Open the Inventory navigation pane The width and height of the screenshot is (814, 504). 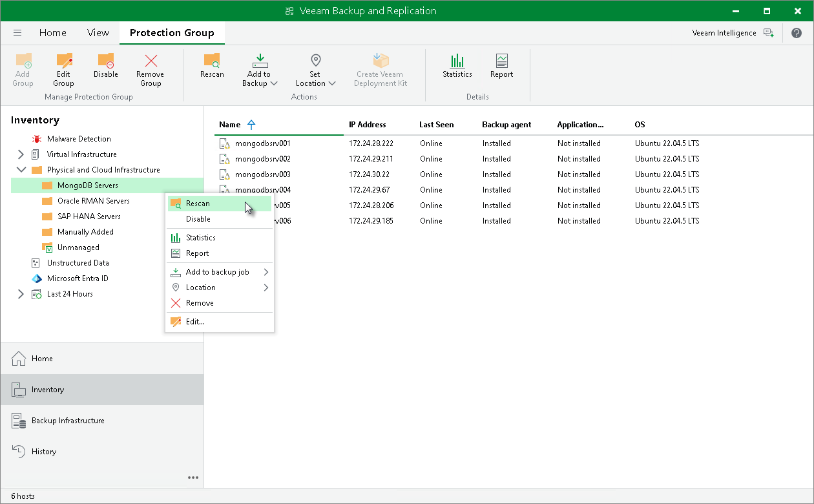[102, 390]
